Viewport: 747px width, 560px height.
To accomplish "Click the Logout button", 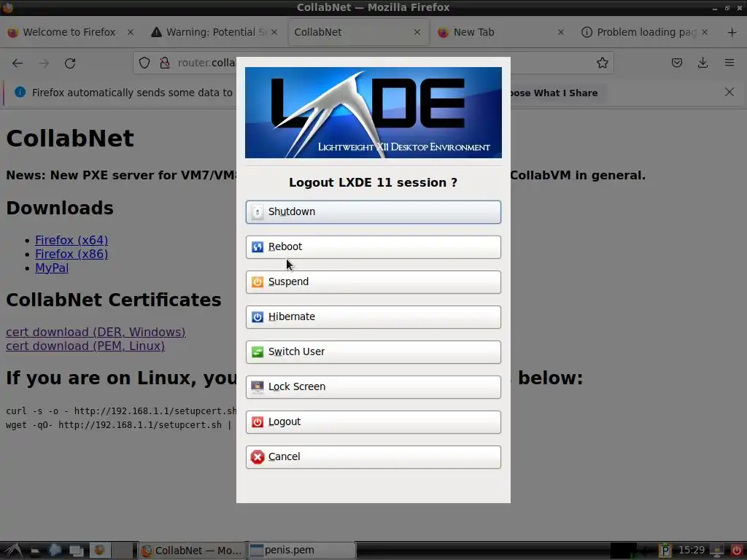I will pyautogui.click(x=373, y=422).
